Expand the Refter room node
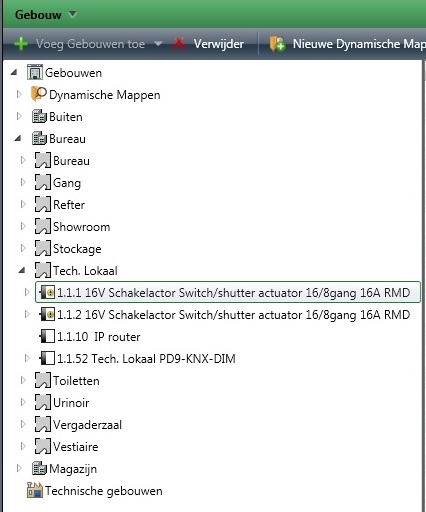 click(23, 204)
